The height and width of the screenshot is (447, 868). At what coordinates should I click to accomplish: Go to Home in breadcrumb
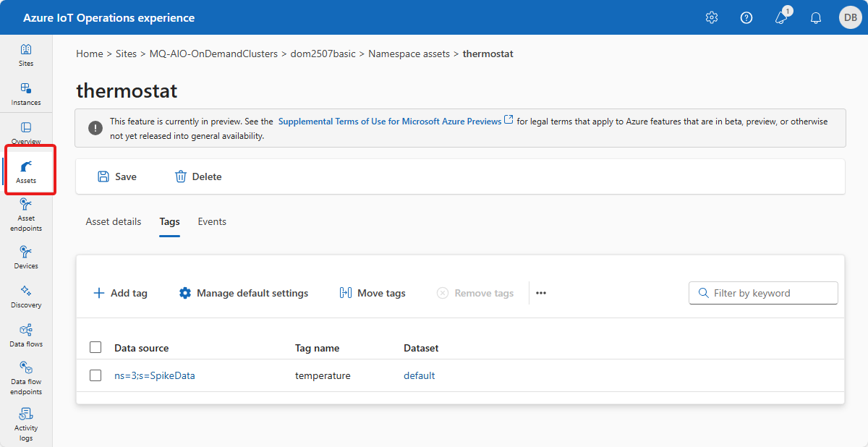point(90,54)
